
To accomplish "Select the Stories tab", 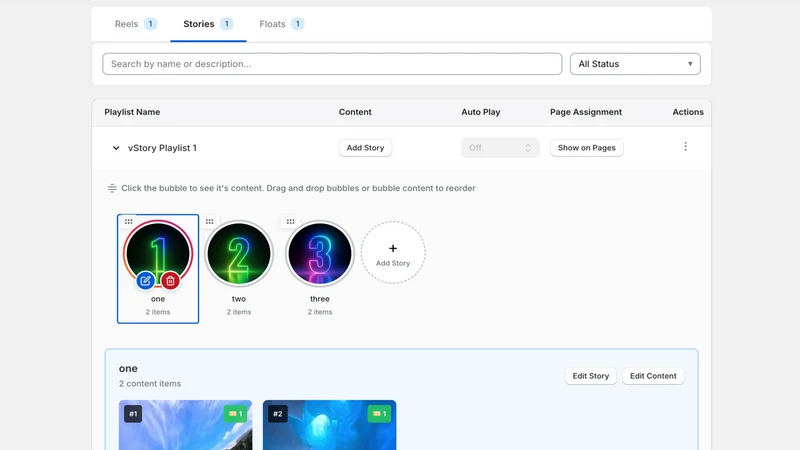I will tap(208, 24).
